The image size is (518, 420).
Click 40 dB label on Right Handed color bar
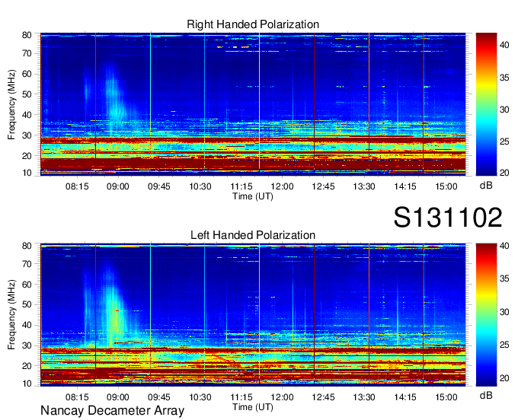click(x=504, y=45)
